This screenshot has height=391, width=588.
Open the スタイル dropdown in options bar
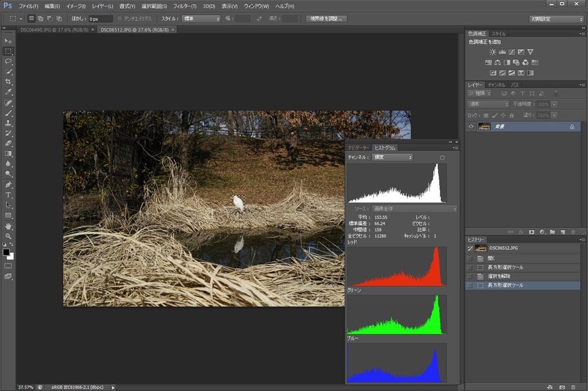[202, 18]
